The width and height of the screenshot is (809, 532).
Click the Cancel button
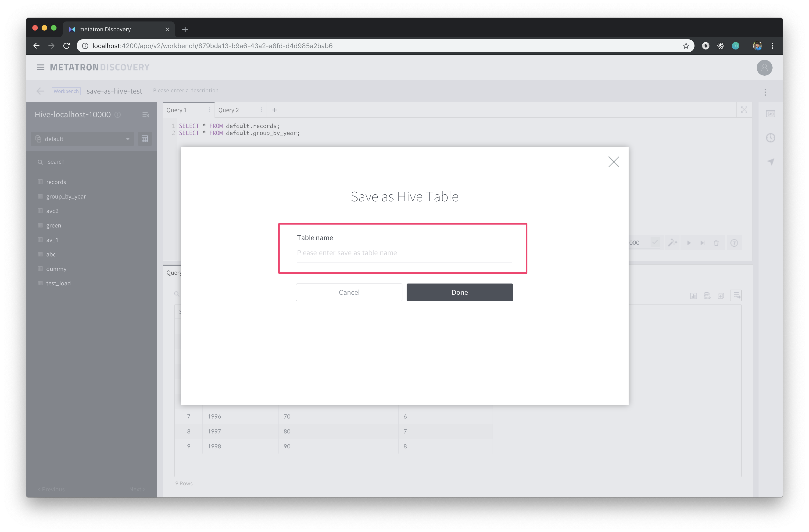point(349,292)
